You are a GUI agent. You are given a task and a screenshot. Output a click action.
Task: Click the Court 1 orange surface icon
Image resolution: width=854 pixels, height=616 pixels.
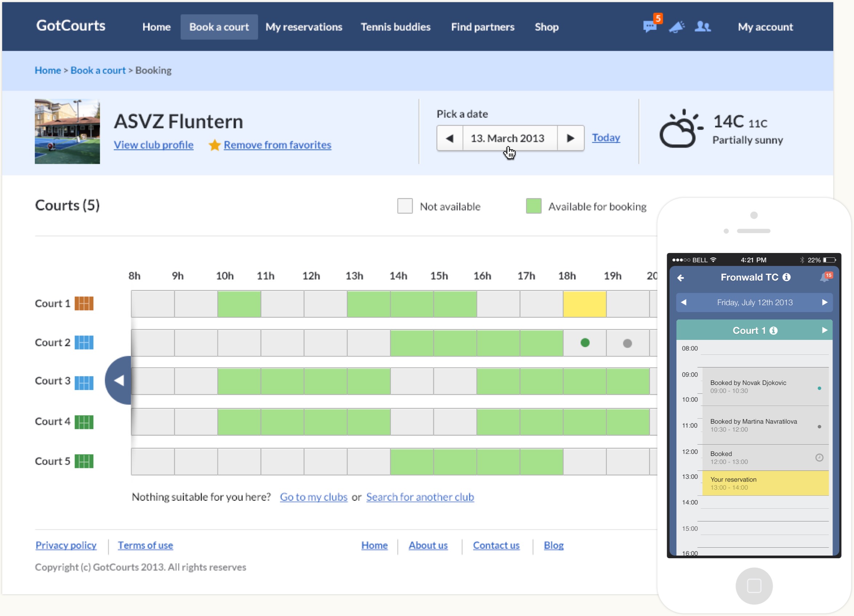click(84, 303)
